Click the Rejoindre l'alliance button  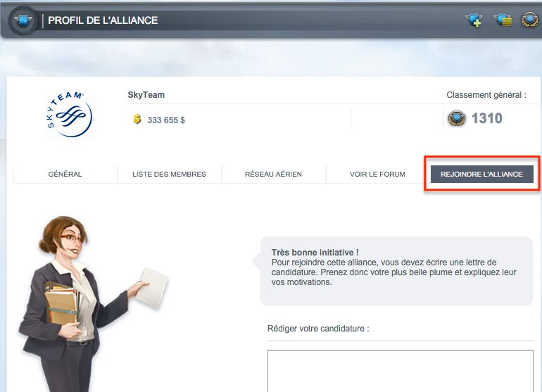click(482, 175)
